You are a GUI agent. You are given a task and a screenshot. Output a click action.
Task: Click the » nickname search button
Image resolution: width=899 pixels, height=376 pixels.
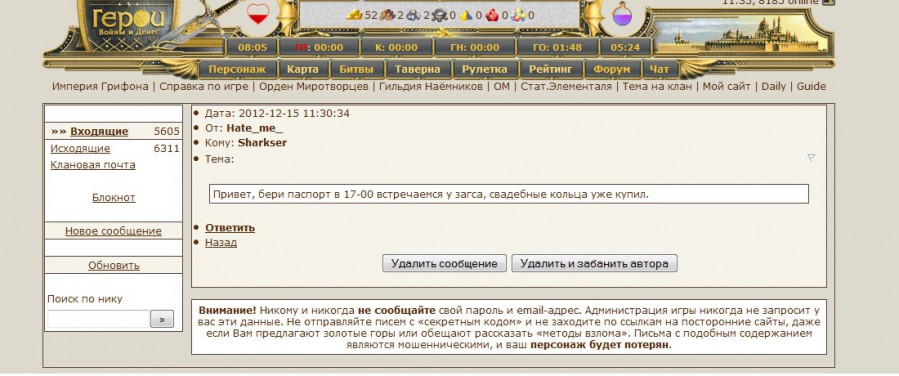pos(162,319)
